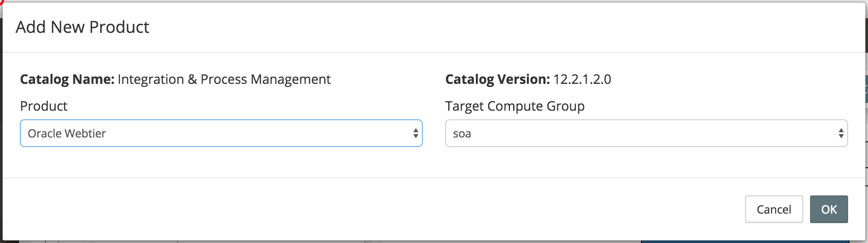This screenshot has height=243, width=868.
Task: Click the Product field label
Action: [x=44, y=106]
